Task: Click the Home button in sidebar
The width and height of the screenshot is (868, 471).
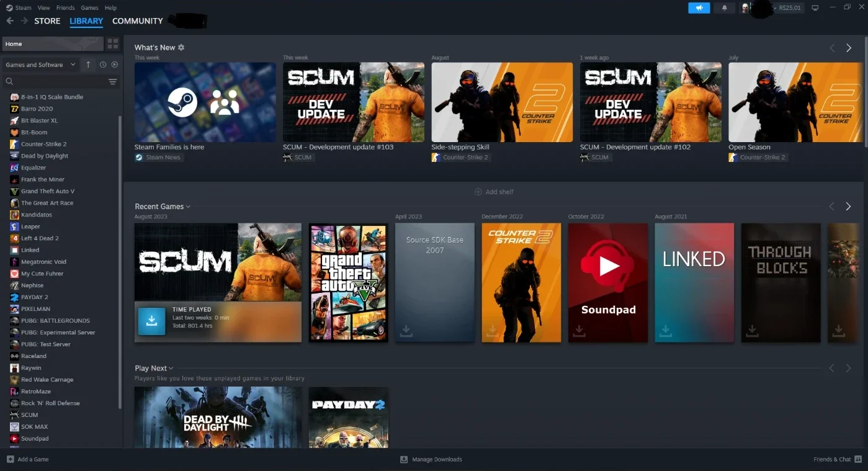Action: 53,44
